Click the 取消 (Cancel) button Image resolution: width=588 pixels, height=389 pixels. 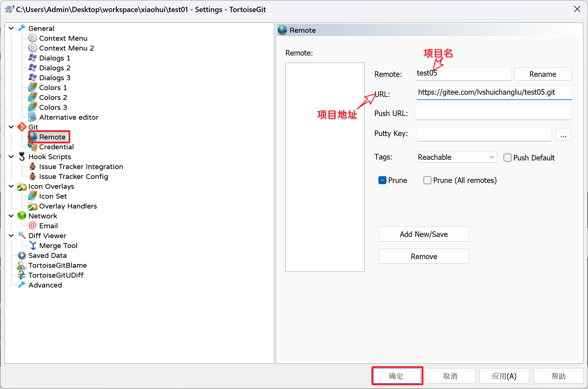(450, 376)
